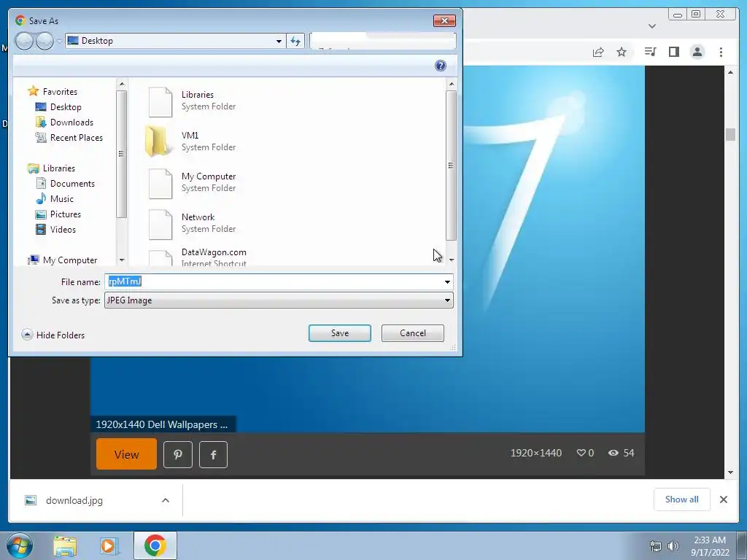Click the back navigation arrow in Save As

pos(24,41)
